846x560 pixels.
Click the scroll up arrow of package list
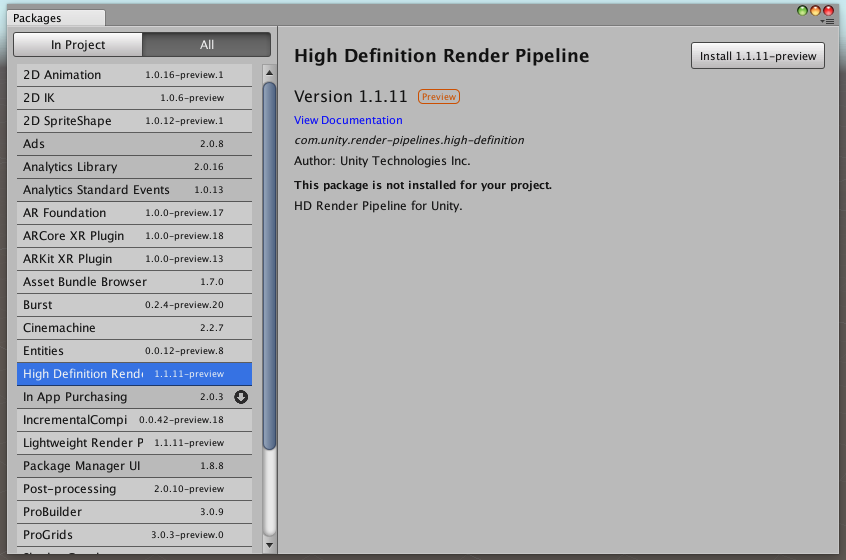point(268,73)
